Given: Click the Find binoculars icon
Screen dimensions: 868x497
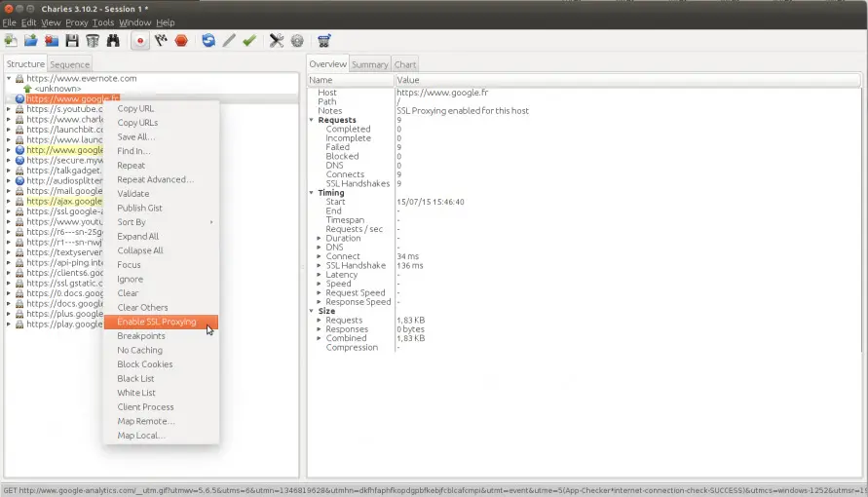Looking at the screenshot, I should 113,40.
